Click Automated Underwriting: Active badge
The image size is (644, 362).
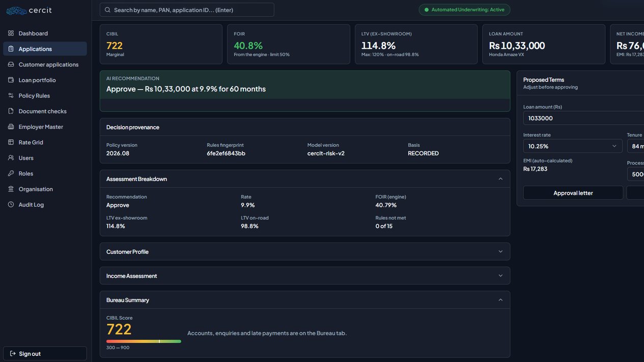[464, 10]
